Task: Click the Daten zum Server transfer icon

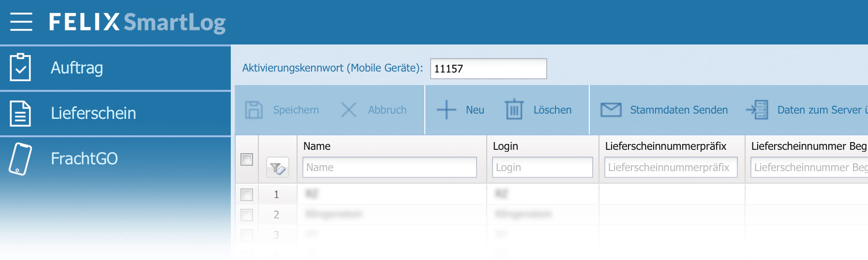Action: (x=757, y=110)
